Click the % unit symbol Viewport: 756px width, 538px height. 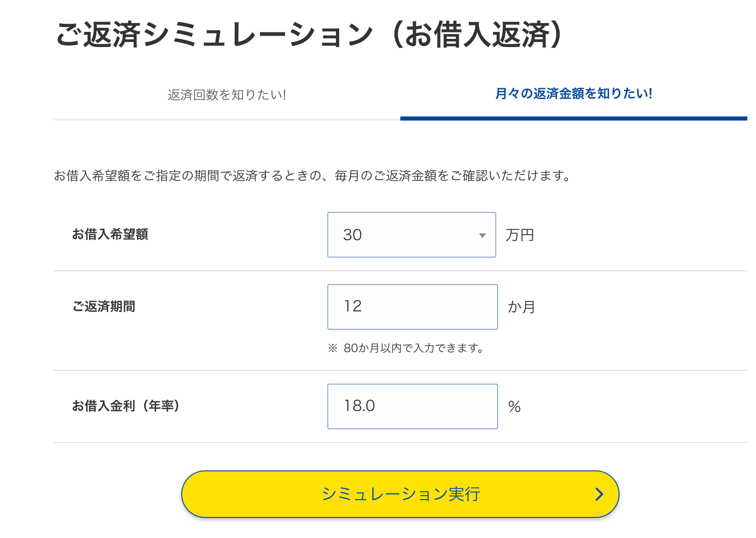pyautogui.click(x=514, y=406)
